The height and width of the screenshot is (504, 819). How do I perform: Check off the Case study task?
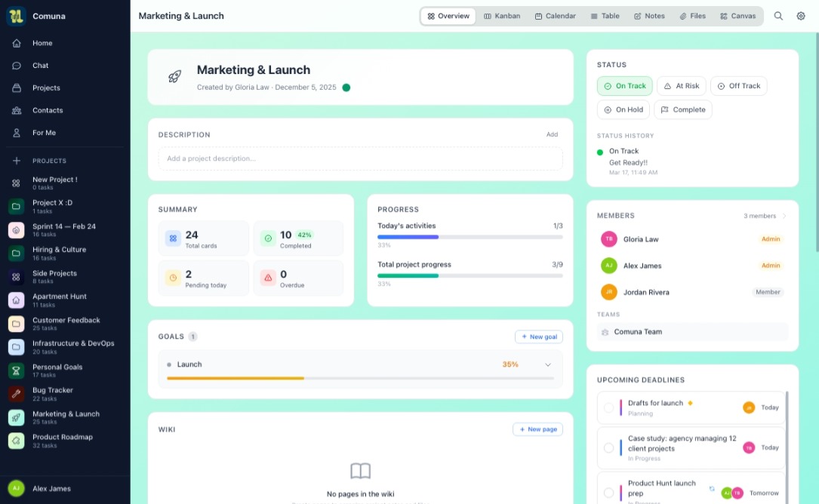(x=608, y=447)
